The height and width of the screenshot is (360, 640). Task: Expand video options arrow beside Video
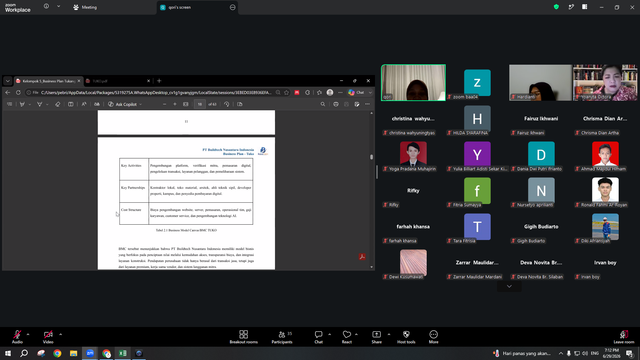pos(60,334)
